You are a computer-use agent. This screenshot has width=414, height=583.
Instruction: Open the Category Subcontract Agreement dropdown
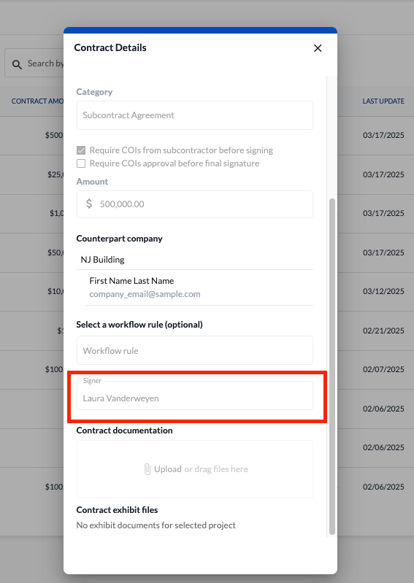coord(195,115)
